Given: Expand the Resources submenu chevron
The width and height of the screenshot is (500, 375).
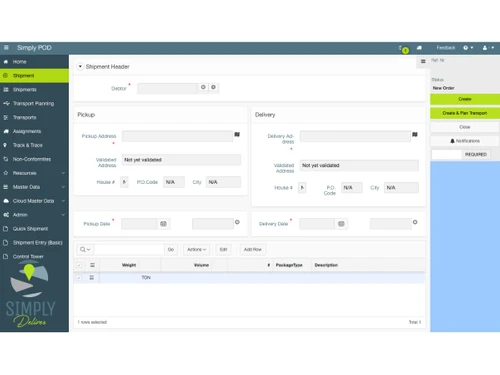Looking at the screenshot, I should click(63, 173).
